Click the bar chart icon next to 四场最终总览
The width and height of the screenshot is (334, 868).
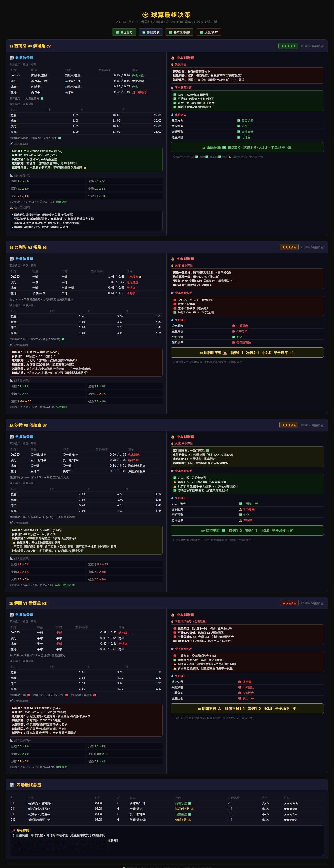point(12,785)
